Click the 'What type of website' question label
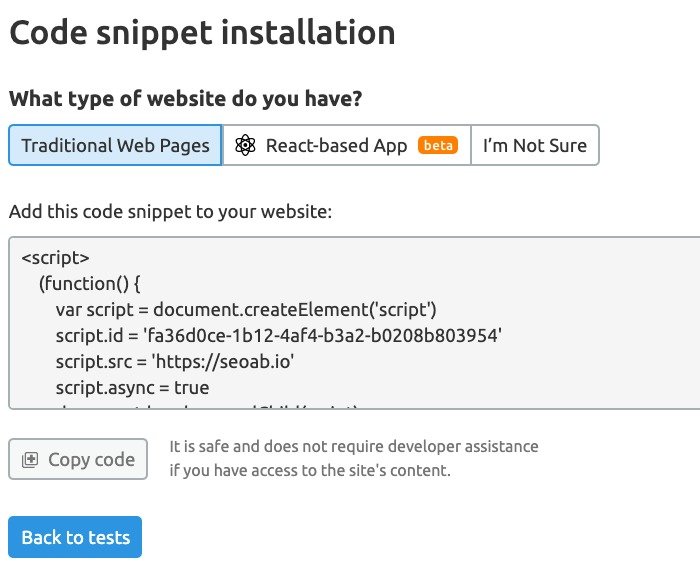 [x=185, y=100]
